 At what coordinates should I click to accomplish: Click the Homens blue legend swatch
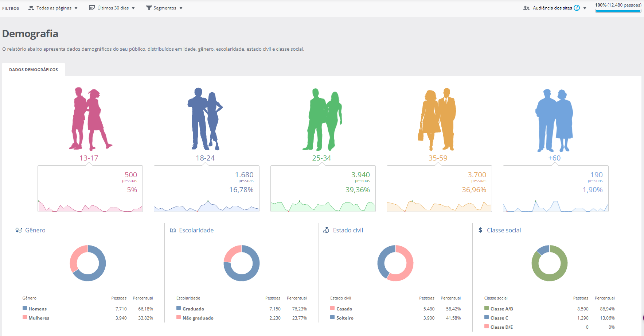[x=25, y=308]
